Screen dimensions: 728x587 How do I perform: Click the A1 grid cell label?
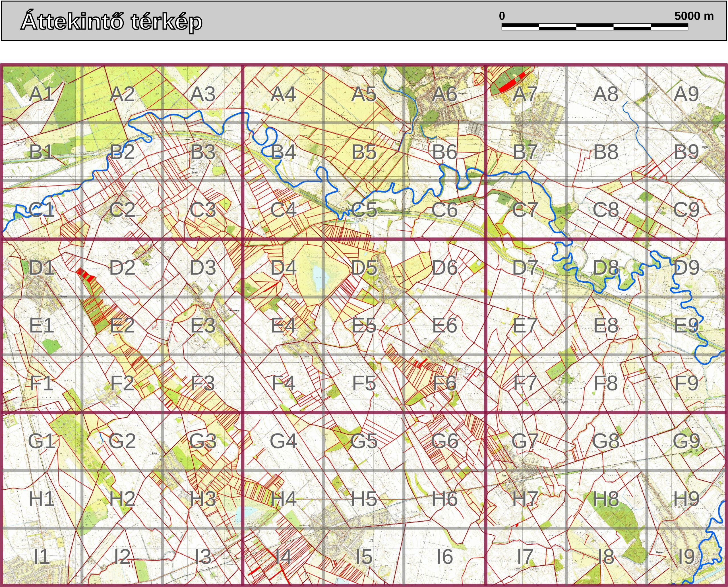[x=41, y=94]
